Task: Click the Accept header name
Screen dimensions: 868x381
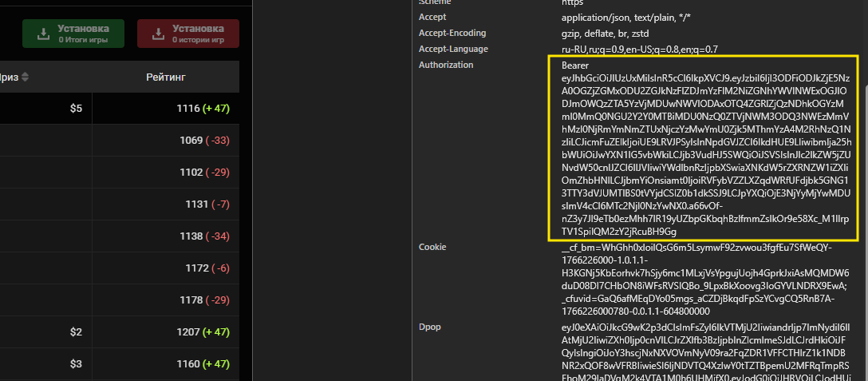Action: (x=432, y=18)
